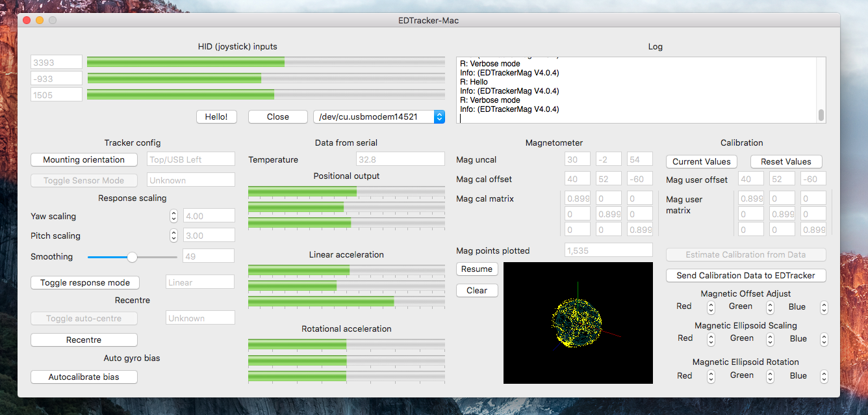
Task: Select the Smoothing value field showing 49
Action: tap(209, 256)
